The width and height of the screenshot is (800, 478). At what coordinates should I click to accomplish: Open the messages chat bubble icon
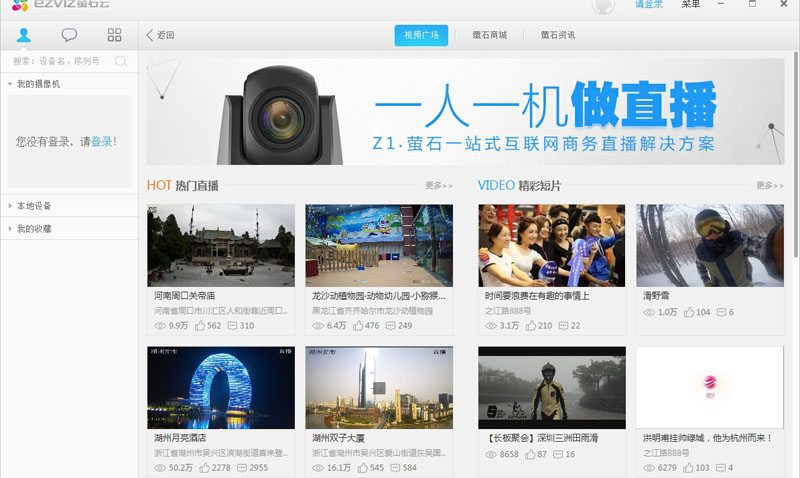coord(69,35)
